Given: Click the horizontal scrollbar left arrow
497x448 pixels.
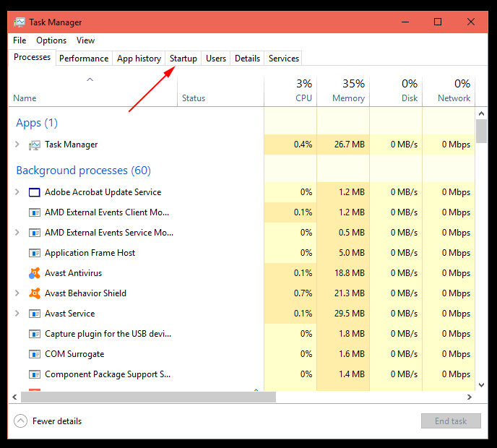Looking at the screenshot, I should 14,397.
